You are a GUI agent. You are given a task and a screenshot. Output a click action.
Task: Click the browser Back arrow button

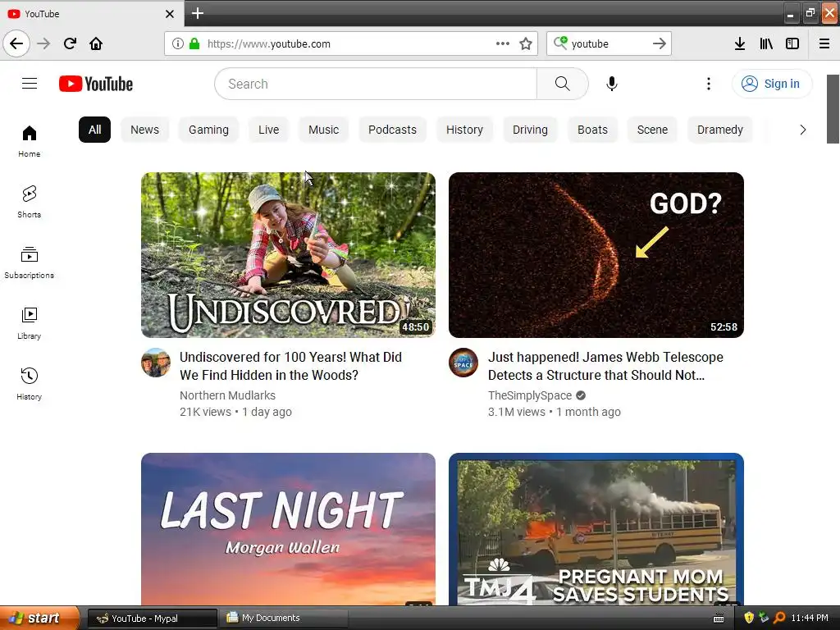click(16, 43)
